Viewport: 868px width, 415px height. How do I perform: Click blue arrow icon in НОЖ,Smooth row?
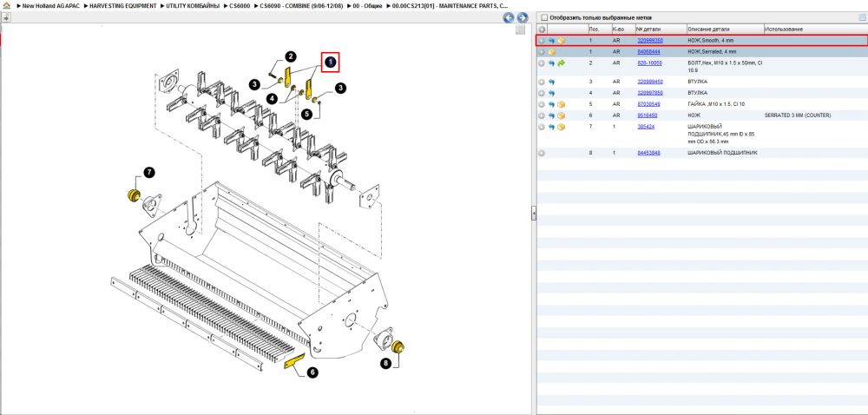tap(552, 41)
